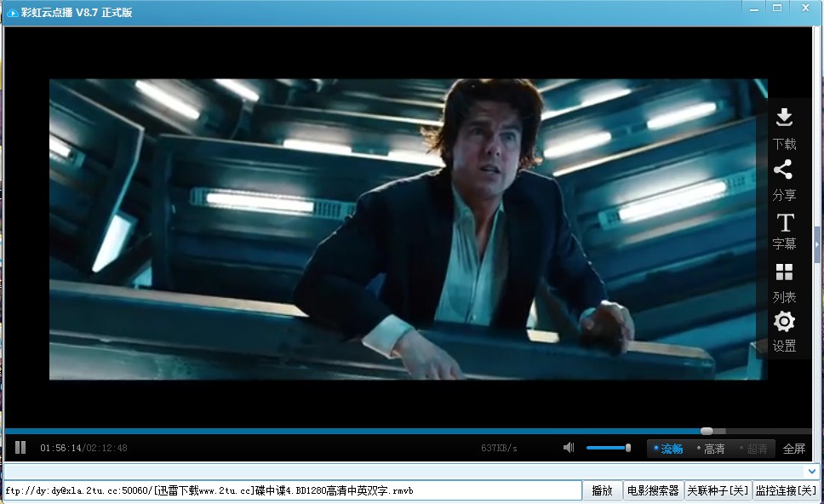Pause the video playback
824x504 pixels.
pyautogui.click(x=20, y=448)
